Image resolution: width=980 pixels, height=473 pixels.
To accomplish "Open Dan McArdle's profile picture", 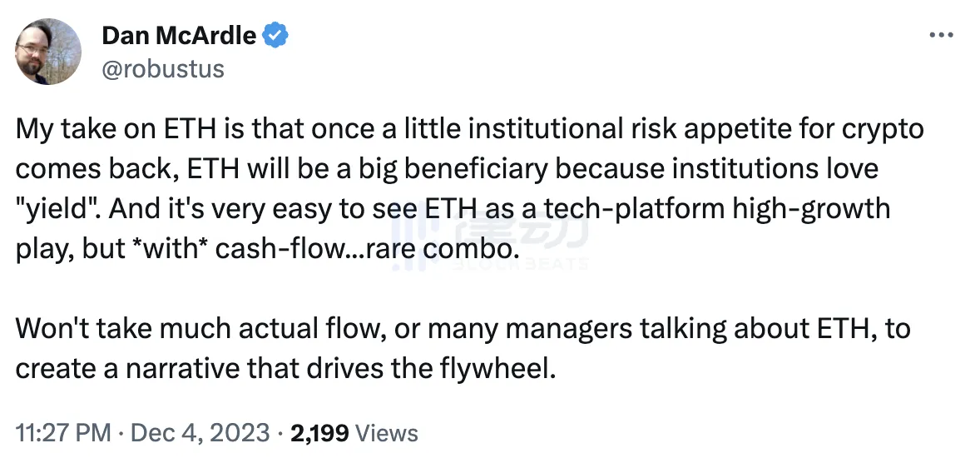I will point(49,51).
